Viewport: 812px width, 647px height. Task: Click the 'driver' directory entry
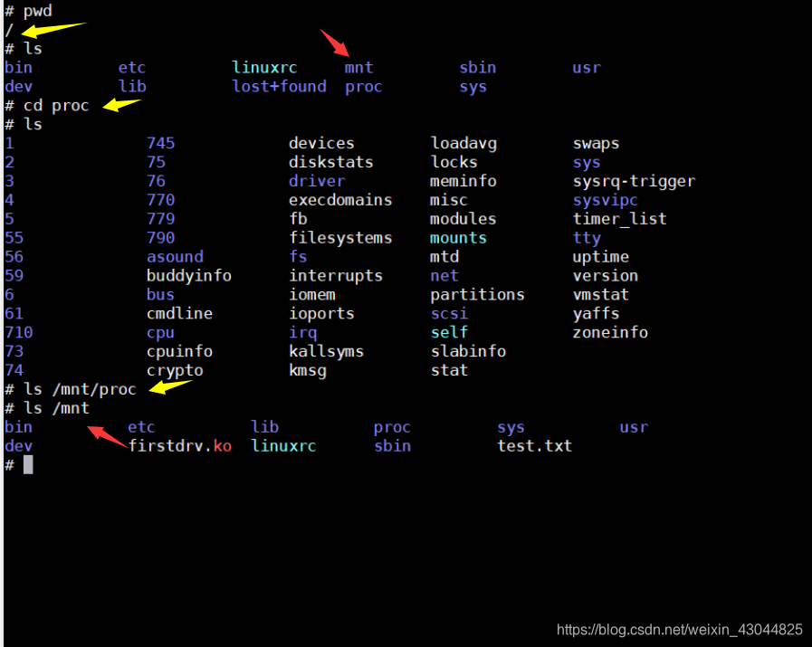317,181
